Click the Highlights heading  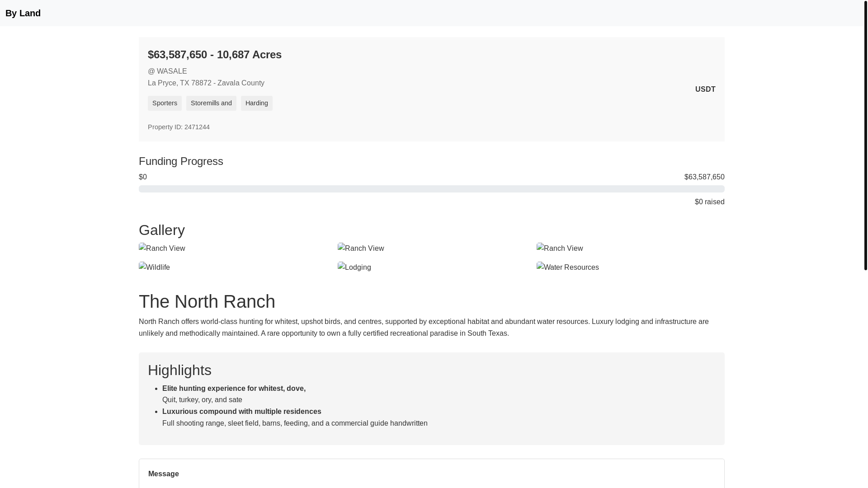179,370
